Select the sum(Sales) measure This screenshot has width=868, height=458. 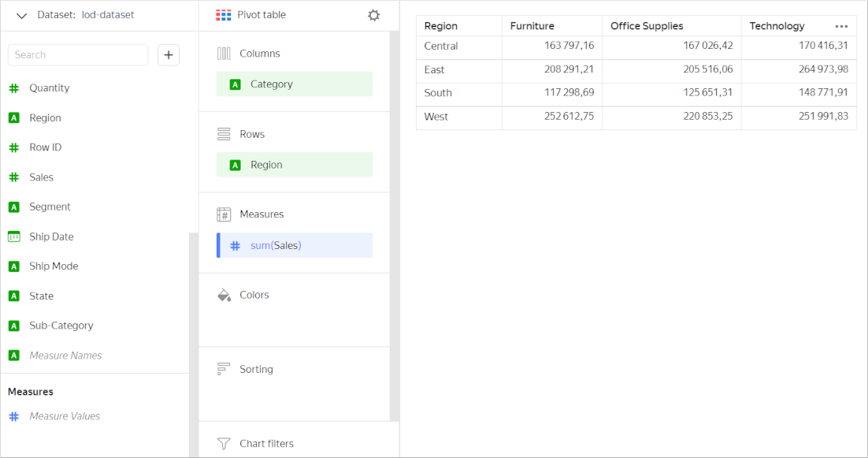pyautogui.click(x=294, y=245)
